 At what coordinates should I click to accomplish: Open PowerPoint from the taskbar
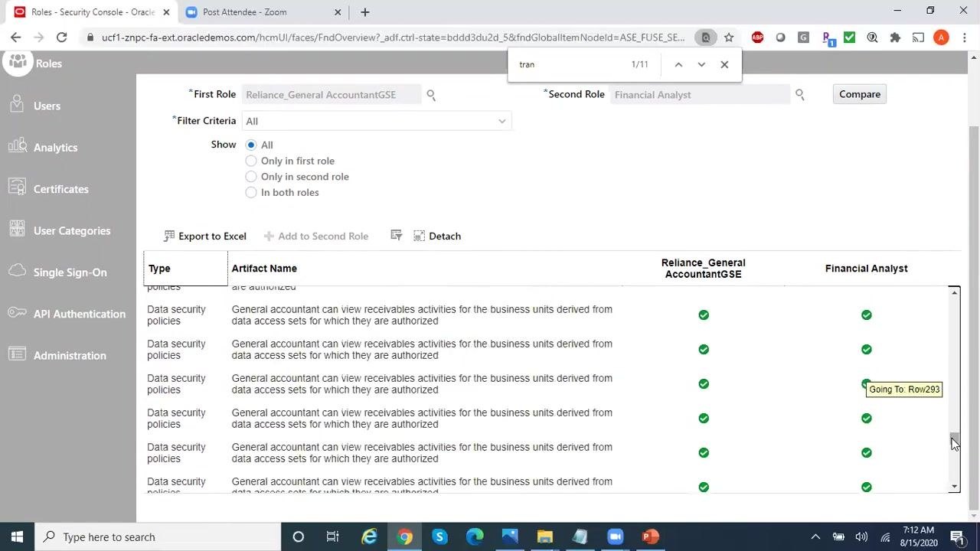[x=651, y=536]
